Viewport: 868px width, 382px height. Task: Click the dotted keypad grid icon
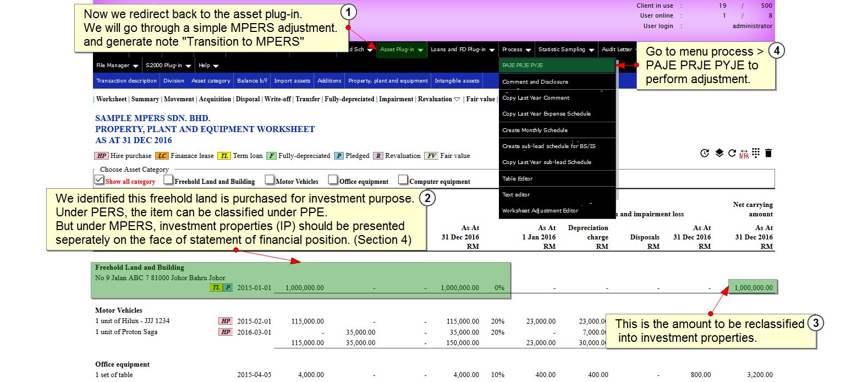[x=756, y=153]
